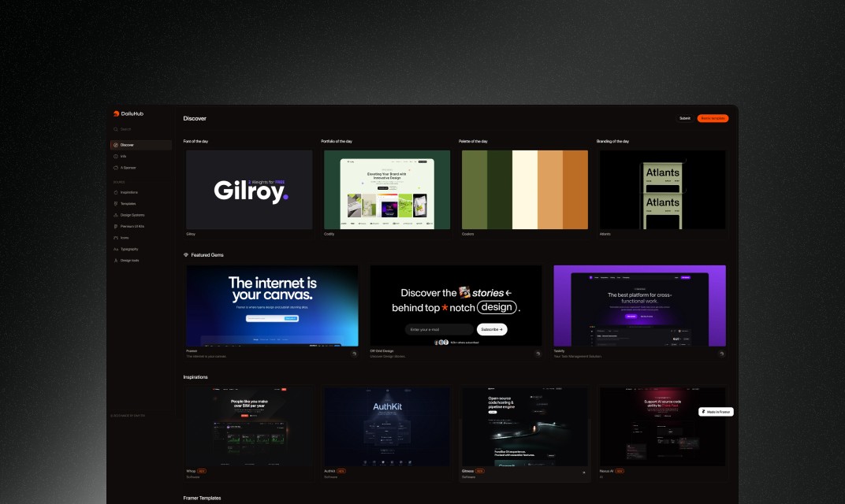Open the Whop inspiration preview
845x504 pixels.
coord(249,427)
